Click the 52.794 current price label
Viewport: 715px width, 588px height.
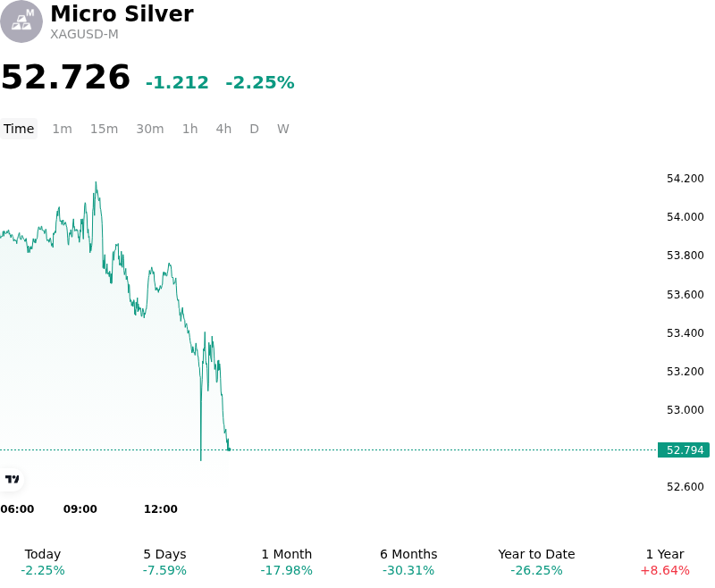[684, 449]
